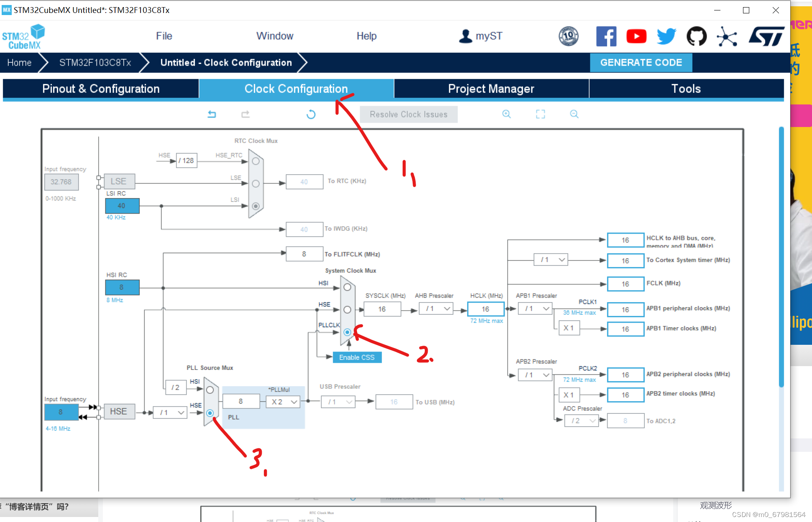
Task: Click the ST company logo
Action: pos(766,36)
